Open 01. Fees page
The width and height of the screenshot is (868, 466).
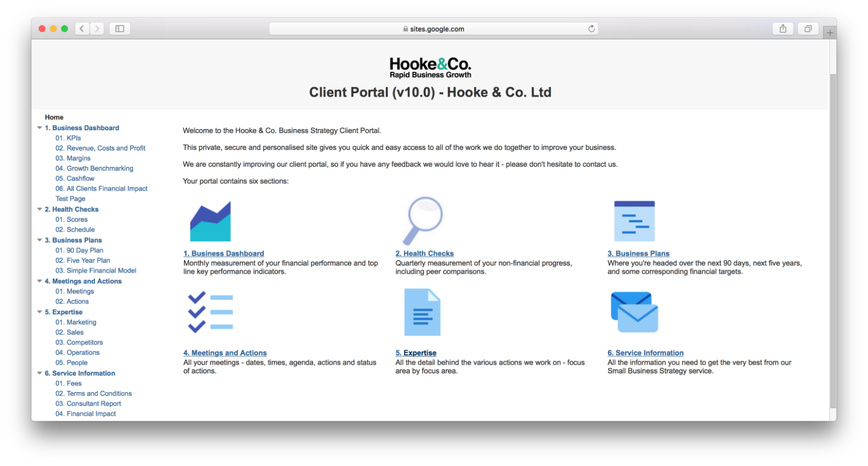(69, 384)
